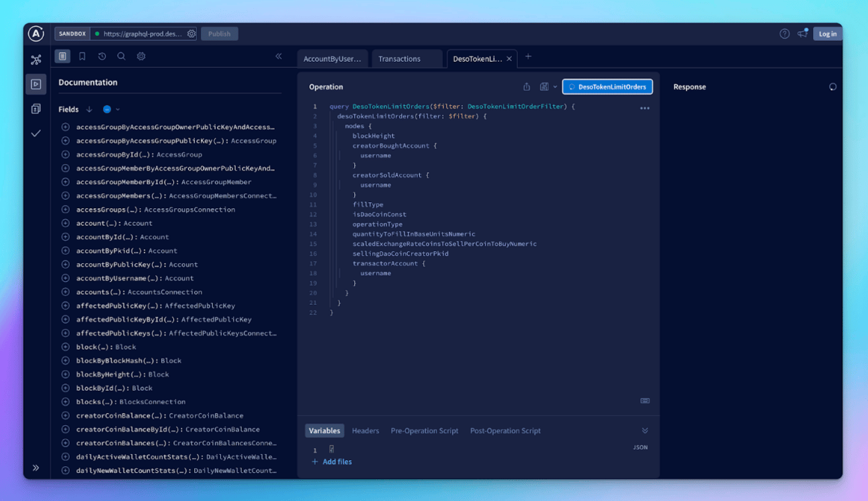Open the save options dropdown arrow
This screenshot has width=868, height=501.
(555, 87)
